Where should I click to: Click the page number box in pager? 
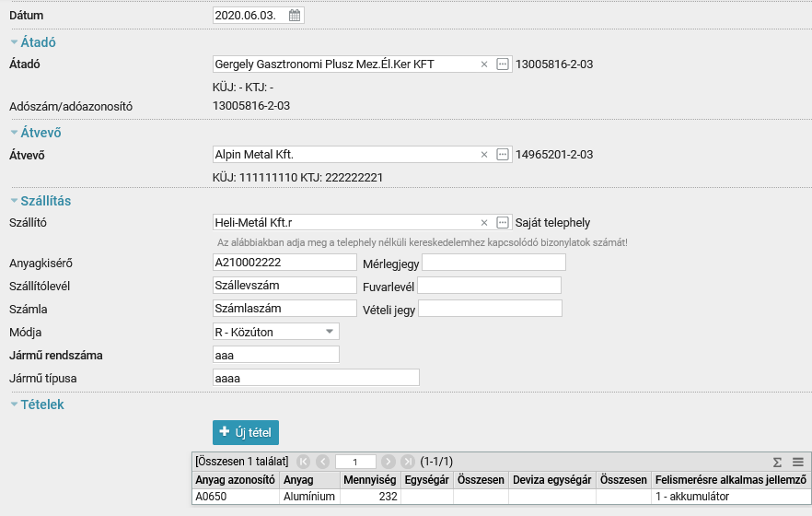pos(355,462)
